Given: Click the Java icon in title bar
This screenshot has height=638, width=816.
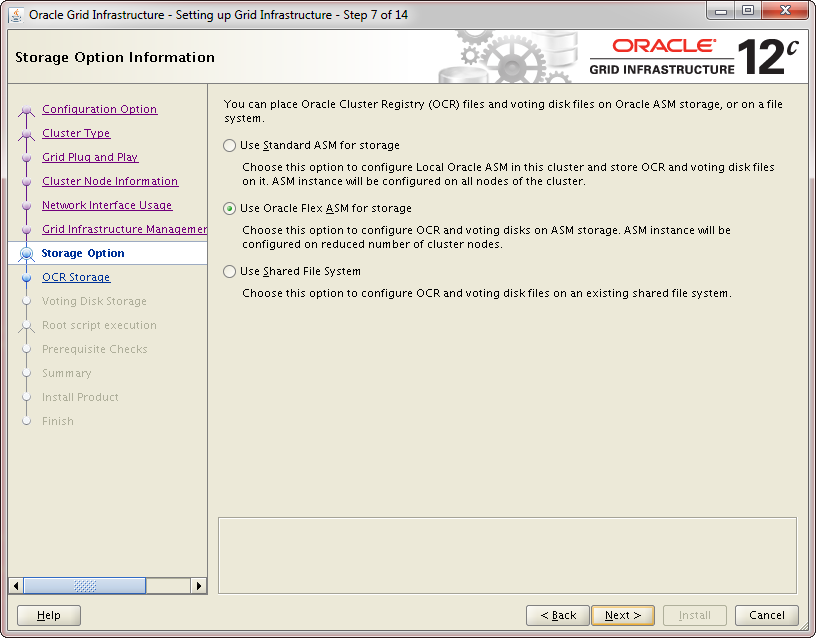Looking at the screenshot, I should tap(16, 15).
